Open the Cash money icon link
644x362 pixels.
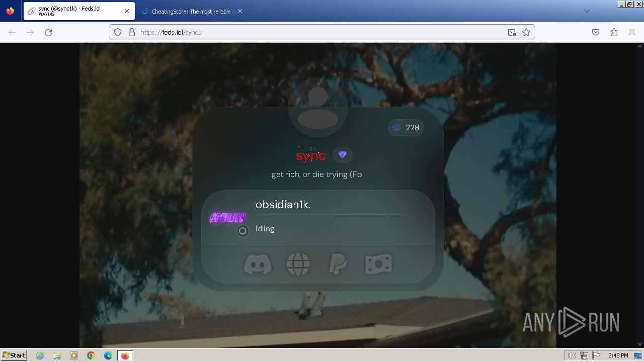[378, 264]
